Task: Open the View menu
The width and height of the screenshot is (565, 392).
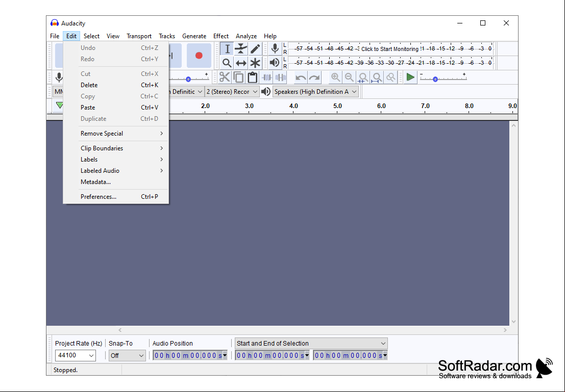Action: pyautogui.click(x=113, y=36)
